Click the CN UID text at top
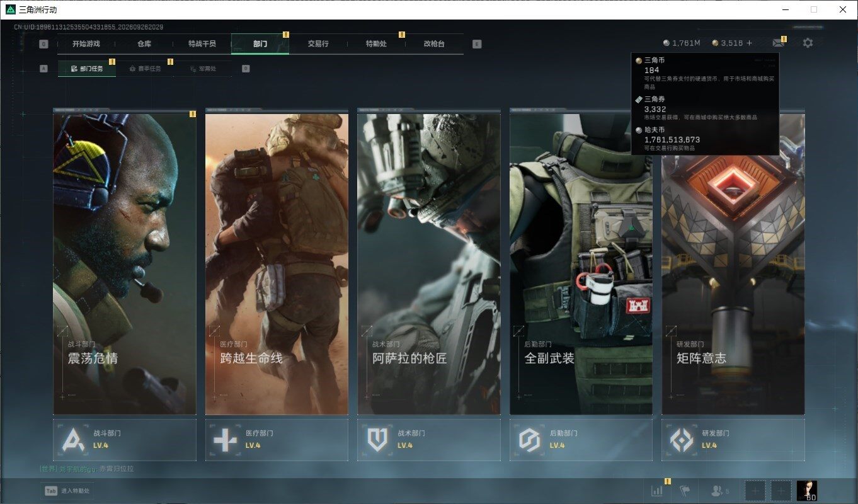The height and width of the screenshot is (504, 858). coord(89,27)
